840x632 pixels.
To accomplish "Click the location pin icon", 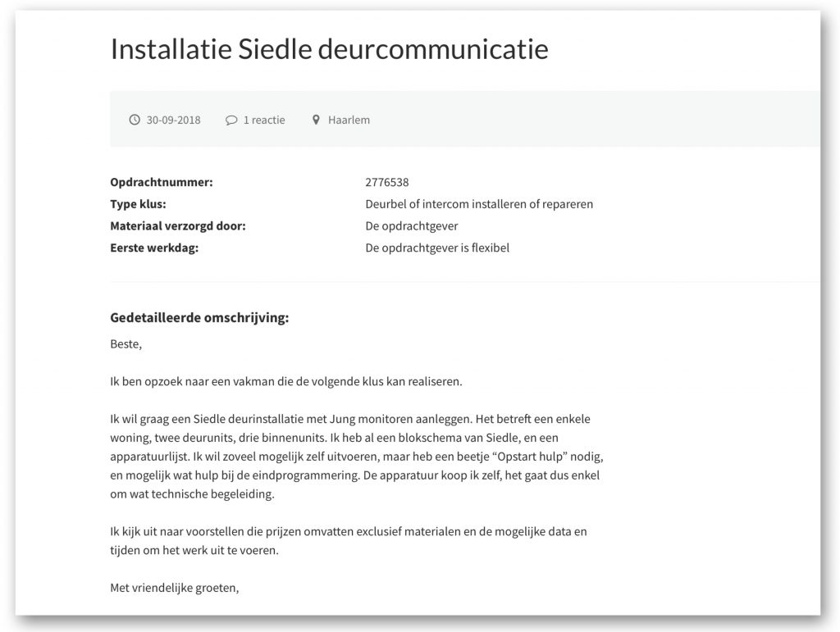I will 316,120.
